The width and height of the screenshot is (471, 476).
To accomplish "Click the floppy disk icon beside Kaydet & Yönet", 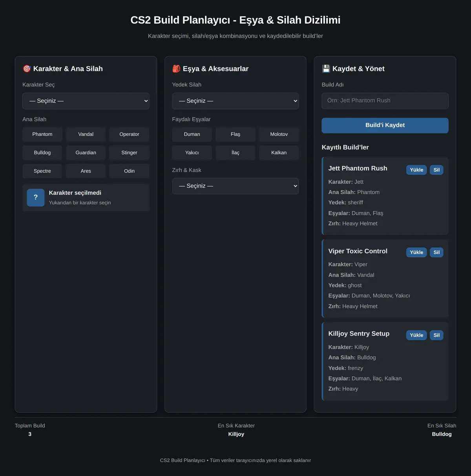I will [326, 69].
